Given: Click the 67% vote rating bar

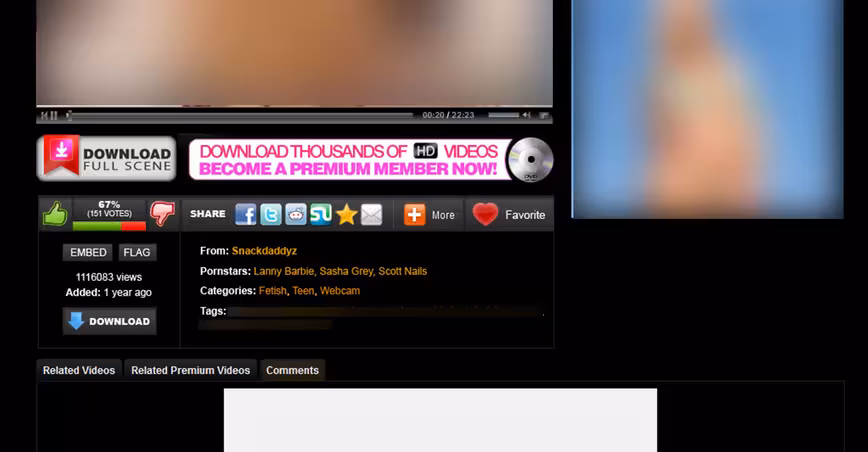Looking at the screenshot, I should pyautogui.click(x=109, y=226).
